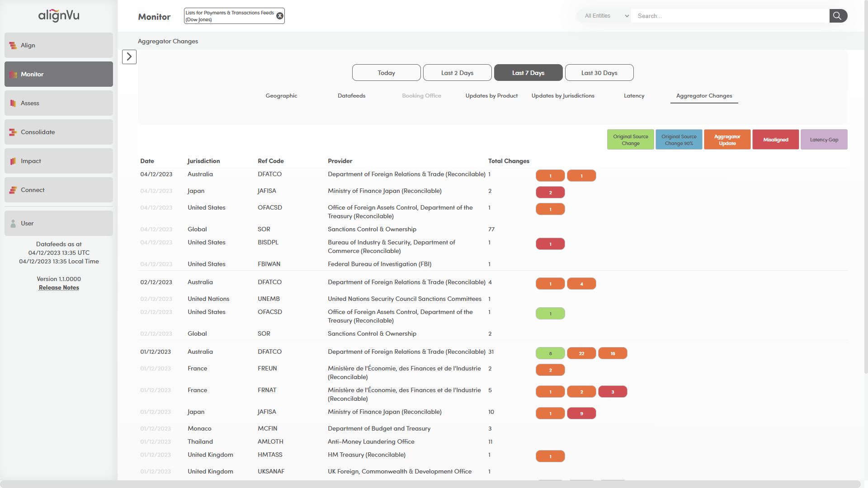
Task: Focus the Search input field
Action: (x=730, y=16)
